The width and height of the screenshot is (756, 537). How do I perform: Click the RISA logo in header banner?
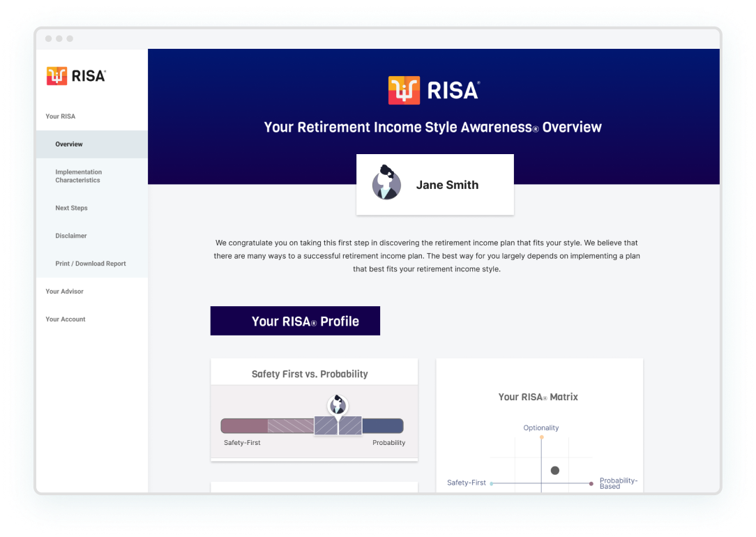coord(434,90)
